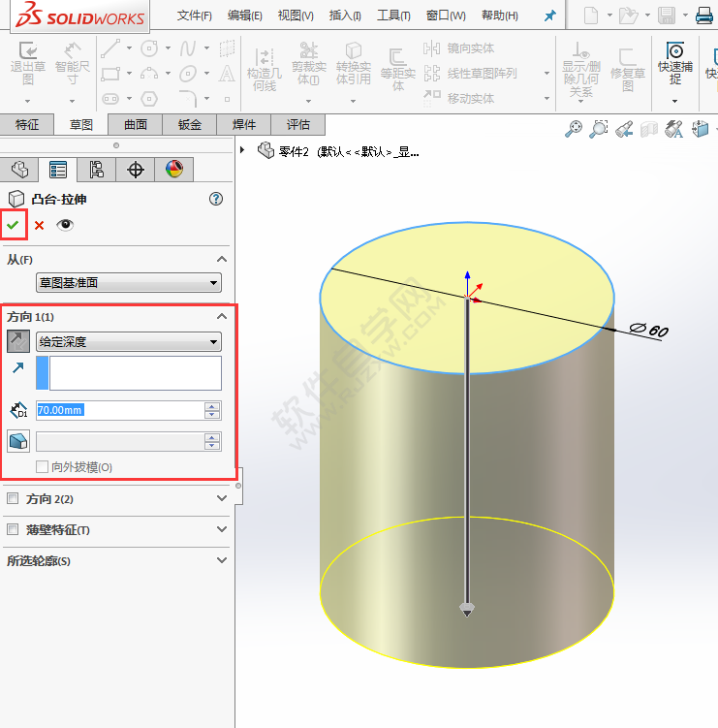Open the DisplayManager color sphere tab
Screen dimensions: 718x728
point(173,170)
